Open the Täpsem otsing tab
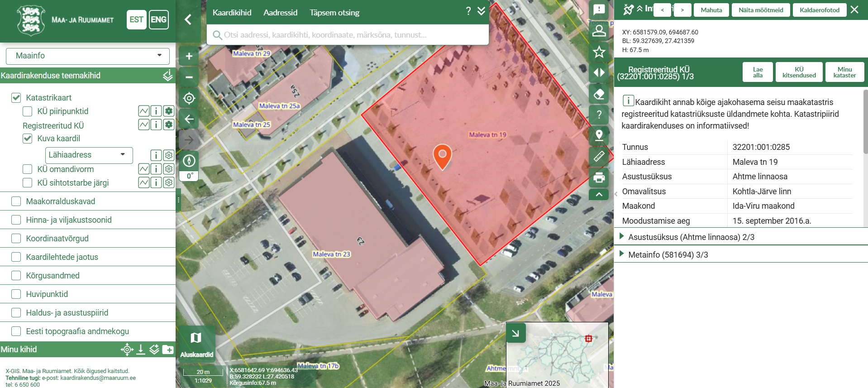868x388 pixels. [x=334, y=13]
